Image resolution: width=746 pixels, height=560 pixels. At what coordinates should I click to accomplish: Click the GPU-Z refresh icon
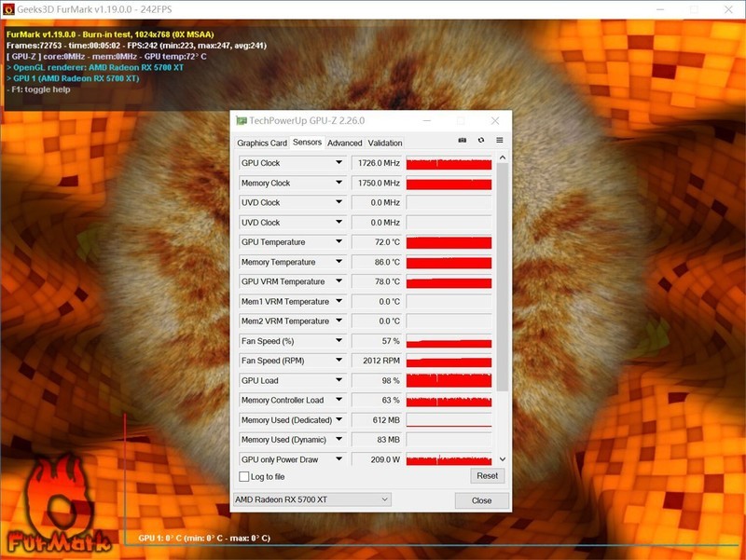point(481,141)
